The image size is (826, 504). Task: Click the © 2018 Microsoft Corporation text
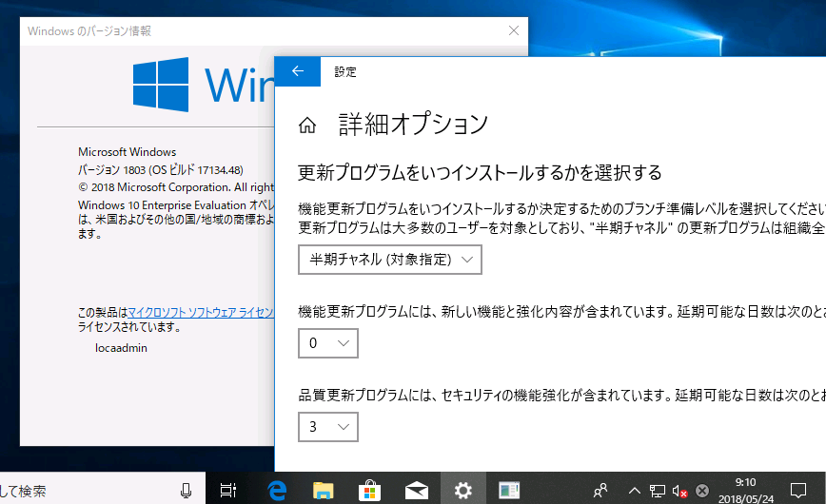pyautogui.click(x=176, y=187)
